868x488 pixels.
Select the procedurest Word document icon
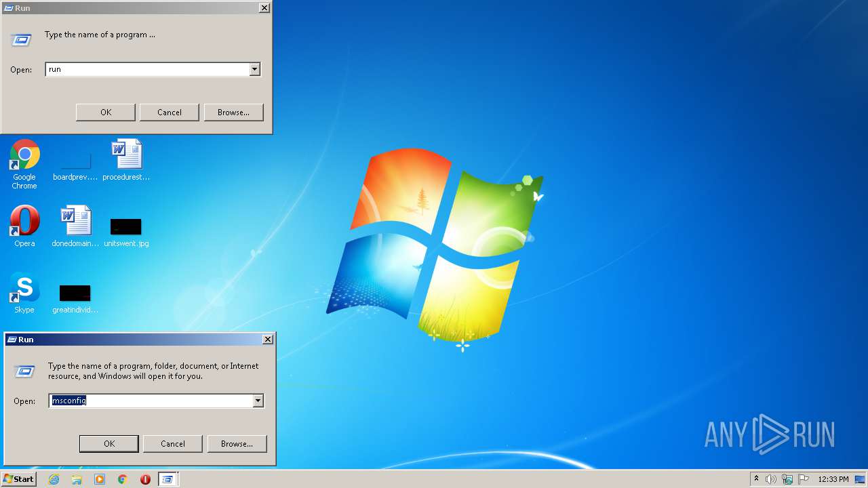click(x=126, y=160)
